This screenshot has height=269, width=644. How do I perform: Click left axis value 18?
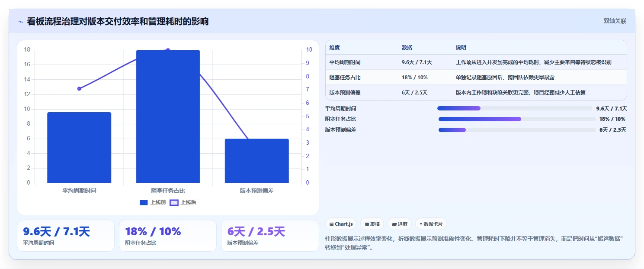tap(27, 50)
